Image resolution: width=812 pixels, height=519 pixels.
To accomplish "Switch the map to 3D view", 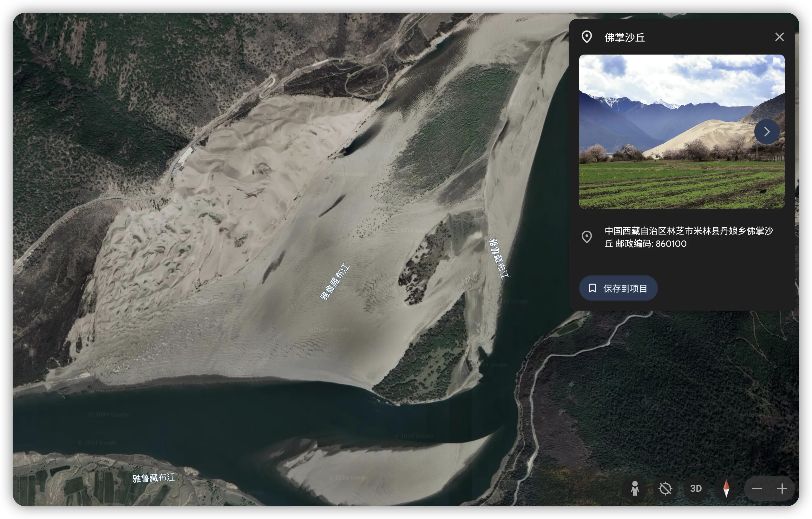I will tap(696, 488).
